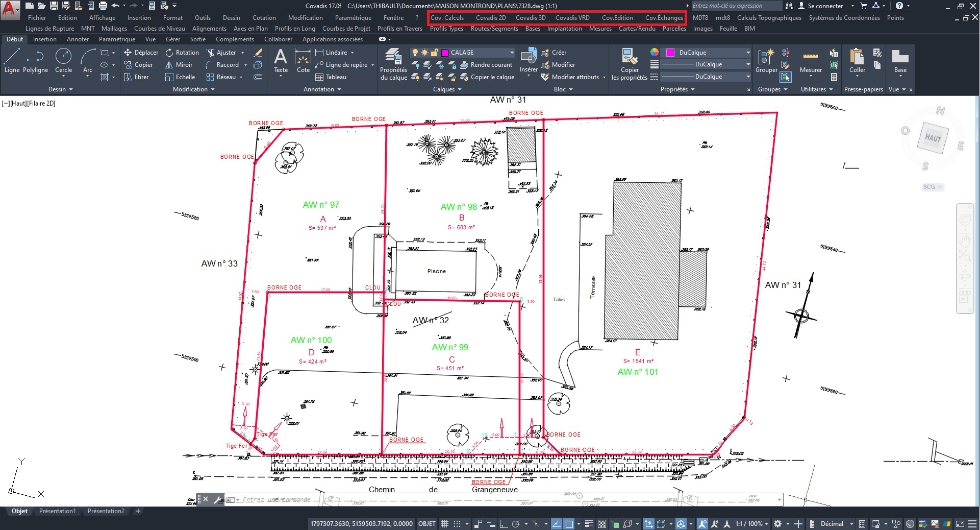Open the DuCalque color dropdown
980x530 pixels.
click(706, 53)
